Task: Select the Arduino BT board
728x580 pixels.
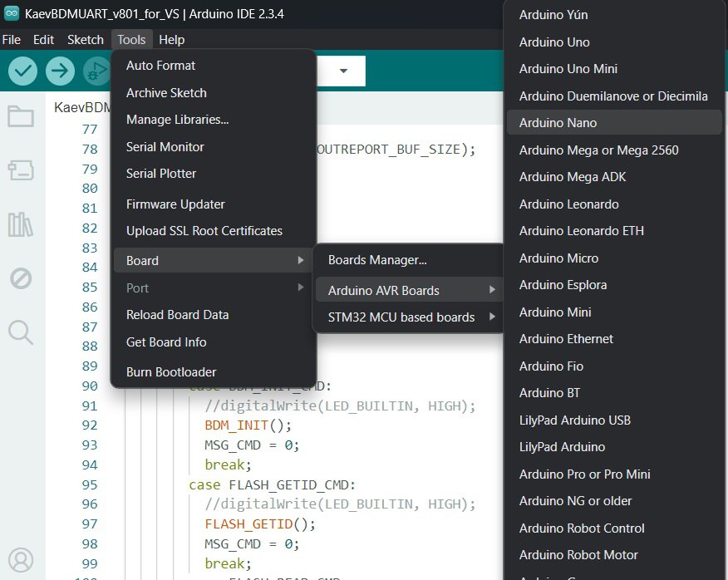Action: (x=614, y=393)
